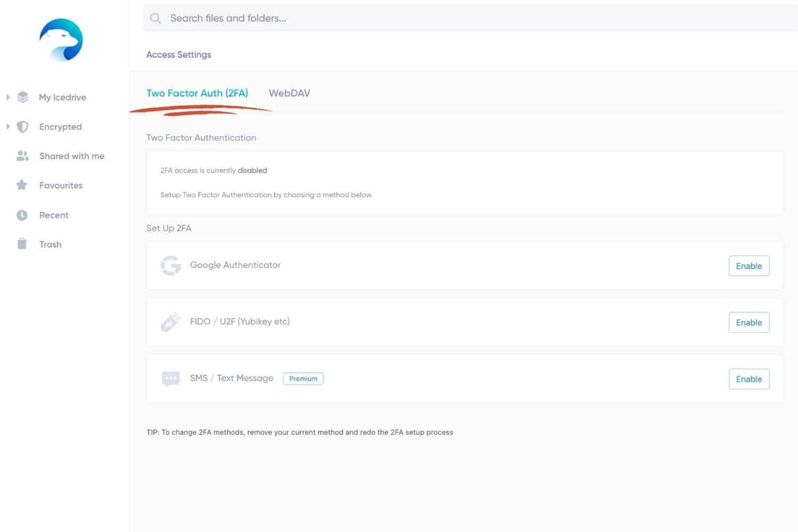Image resolution: width=798 pixels, height=532 pixels.
Task: Click the Google Authenticator label
Action: (235, 265)
